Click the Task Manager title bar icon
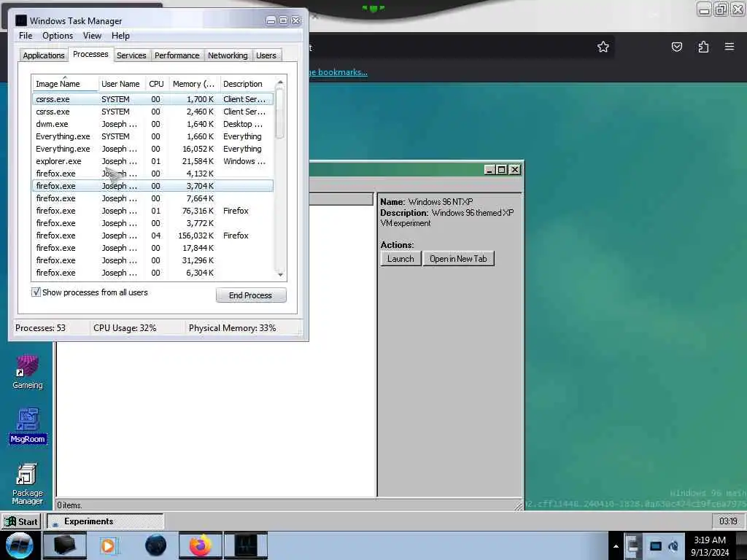 21,20
